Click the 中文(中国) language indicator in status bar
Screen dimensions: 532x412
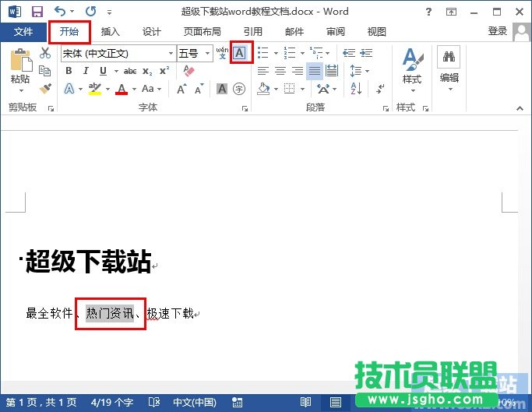(x=194, y=403)
